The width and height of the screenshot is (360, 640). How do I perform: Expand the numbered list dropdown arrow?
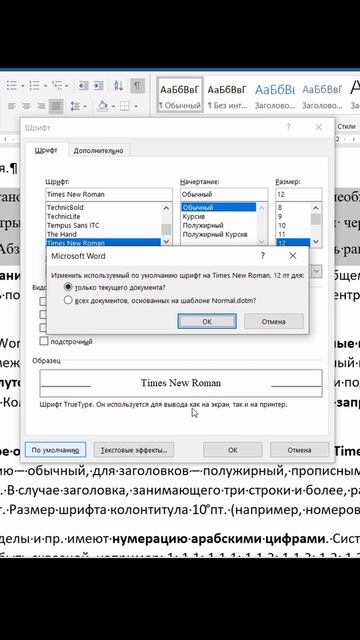click(45, 86)
